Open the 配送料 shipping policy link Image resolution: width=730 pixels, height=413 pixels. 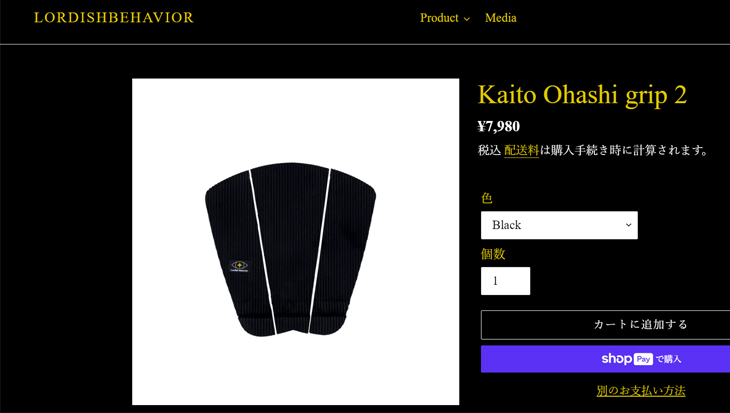point(521,150)
